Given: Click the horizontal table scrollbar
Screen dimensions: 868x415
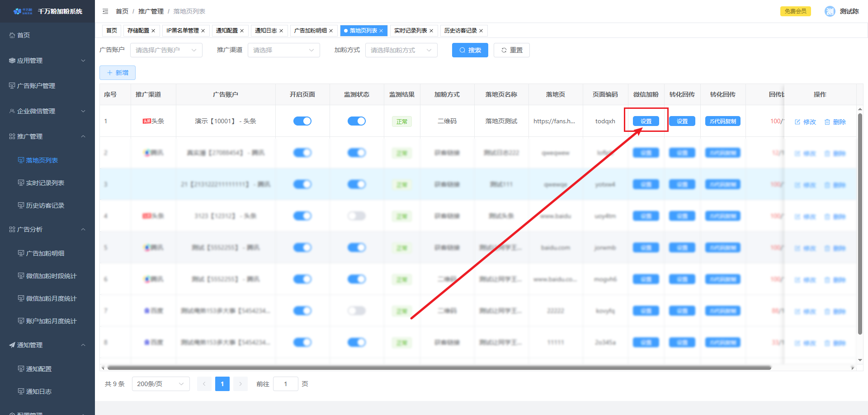Looking at the screenshot, I should click(x=439, y=368).
